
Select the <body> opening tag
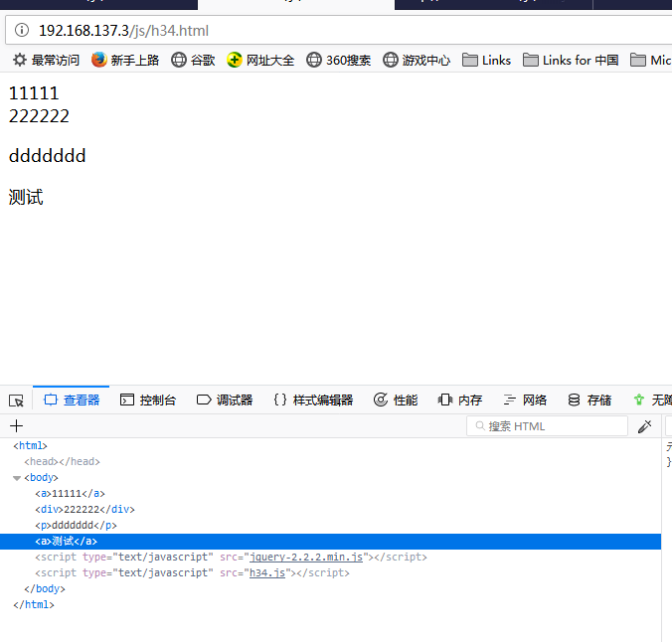(41, 477)
